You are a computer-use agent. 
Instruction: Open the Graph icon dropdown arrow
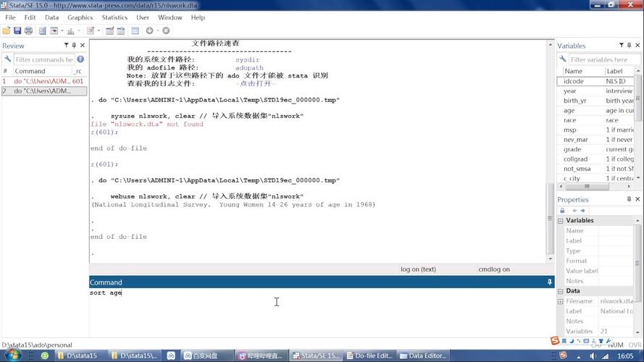[x=79, y=31]
